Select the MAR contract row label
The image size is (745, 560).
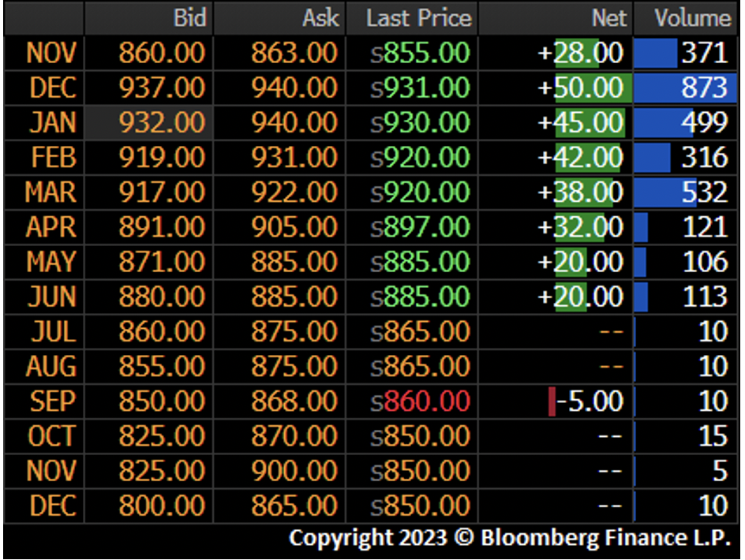click(x=51, y=192)
